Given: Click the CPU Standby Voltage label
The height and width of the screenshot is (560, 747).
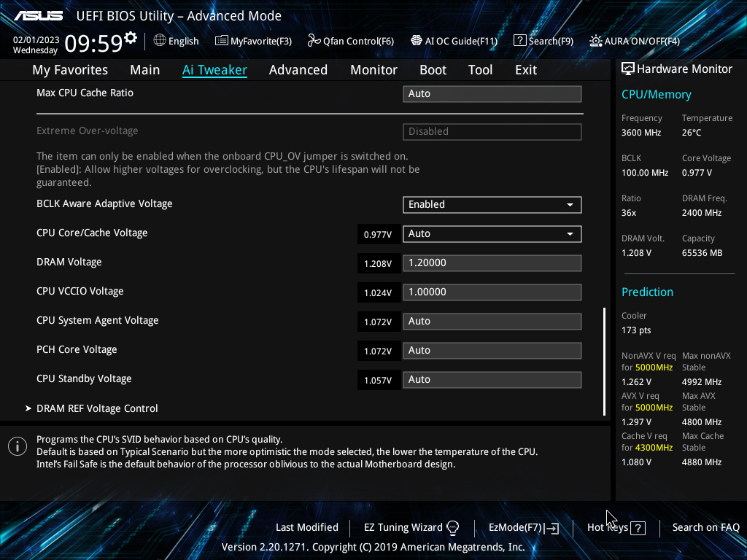Looking at the screenshot, I should (84, 378).
